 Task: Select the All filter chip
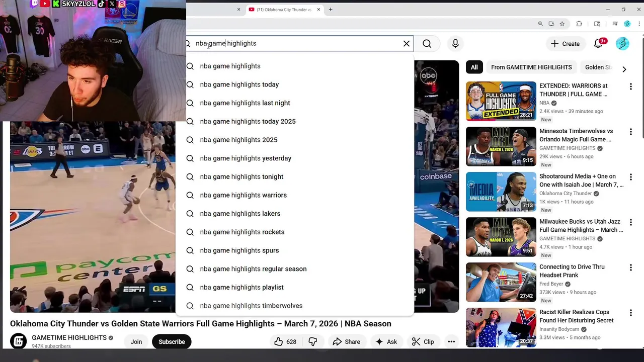(x=474, y=67)
